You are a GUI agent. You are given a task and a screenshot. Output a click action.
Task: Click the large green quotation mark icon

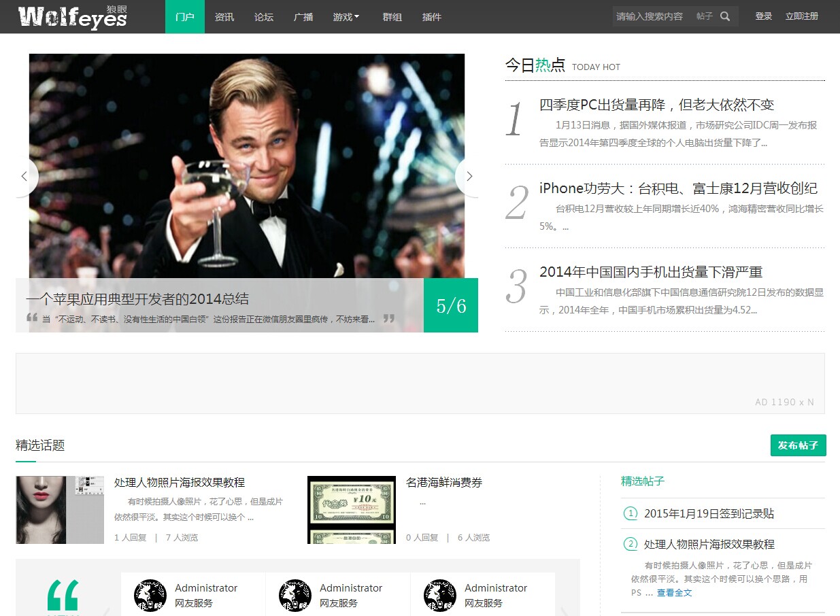pos(63,596)
